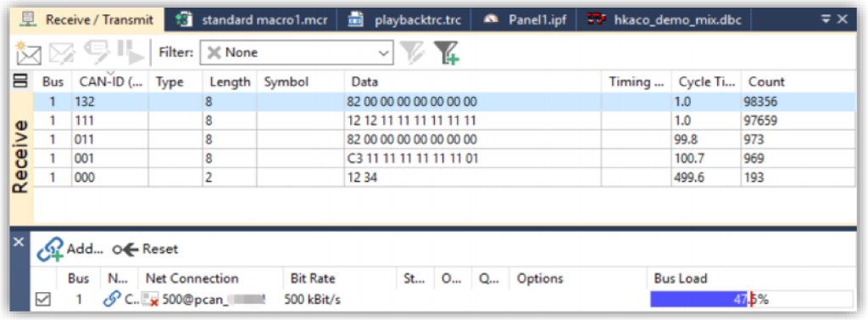The height and width of the screenshot is (320, 868).
Task: Click the link icon in connection row
Action: point(112,300)
